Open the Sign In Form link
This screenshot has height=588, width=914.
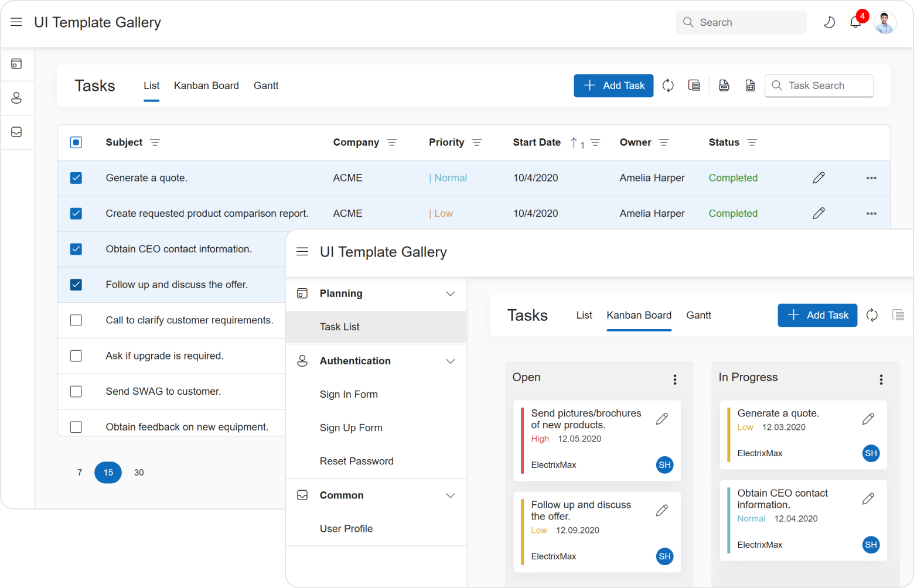349,395
